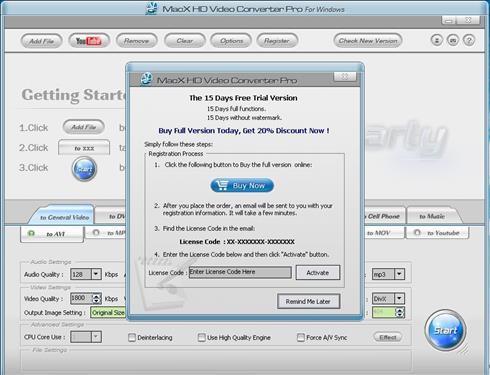Minimize the main MacX window
Viewport: 490px width, 375px height.
[x=449, y=21]
